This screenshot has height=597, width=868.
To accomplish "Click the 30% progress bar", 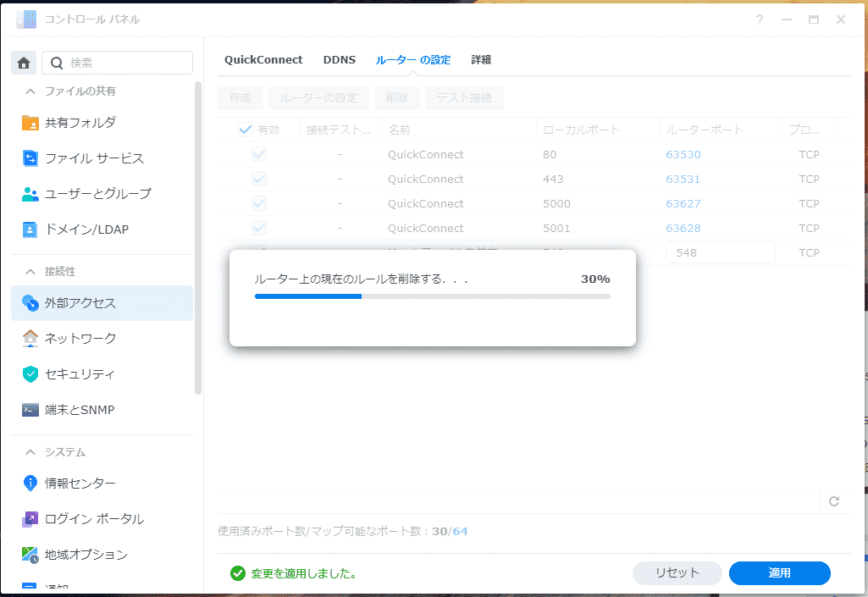I will (x=433, y=296).
